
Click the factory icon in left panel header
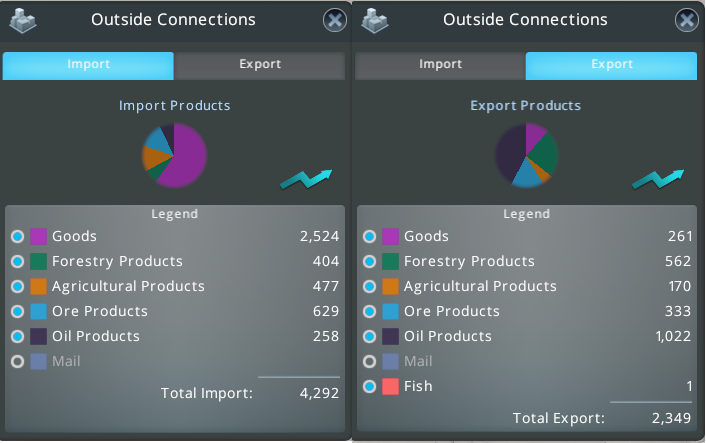[x=23, y=19]
